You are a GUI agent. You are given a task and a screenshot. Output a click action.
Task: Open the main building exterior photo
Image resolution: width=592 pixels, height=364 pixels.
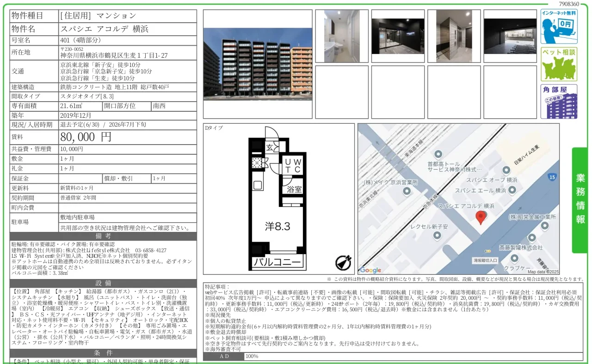(x=258, y=64)
